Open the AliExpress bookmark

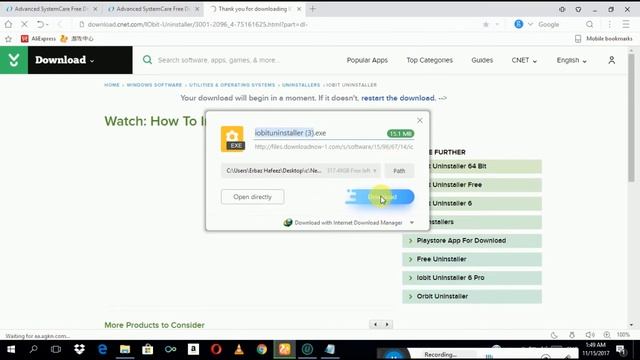38,39
